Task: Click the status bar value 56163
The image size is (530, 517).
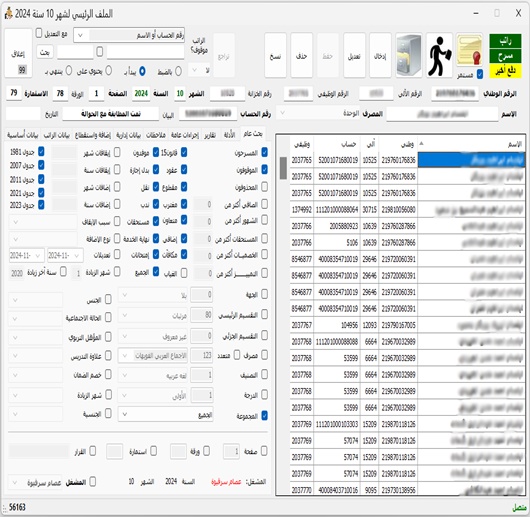Action: (x=17, y=507)
